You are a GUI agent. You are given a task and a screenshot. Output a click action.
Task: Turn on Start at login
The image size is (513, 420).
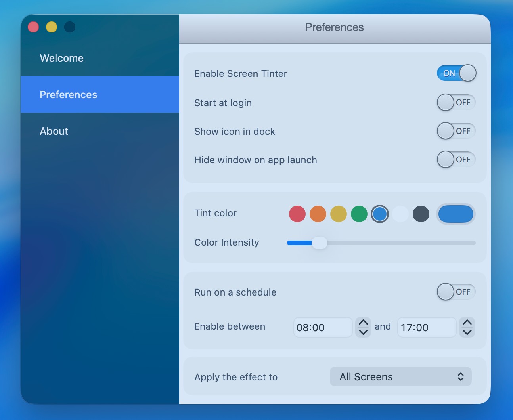(x=456, y=103)
